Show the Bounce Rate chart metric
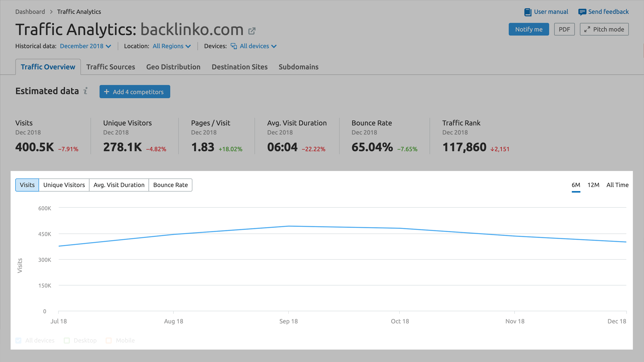Screen dimensions: 644x362 170,185
